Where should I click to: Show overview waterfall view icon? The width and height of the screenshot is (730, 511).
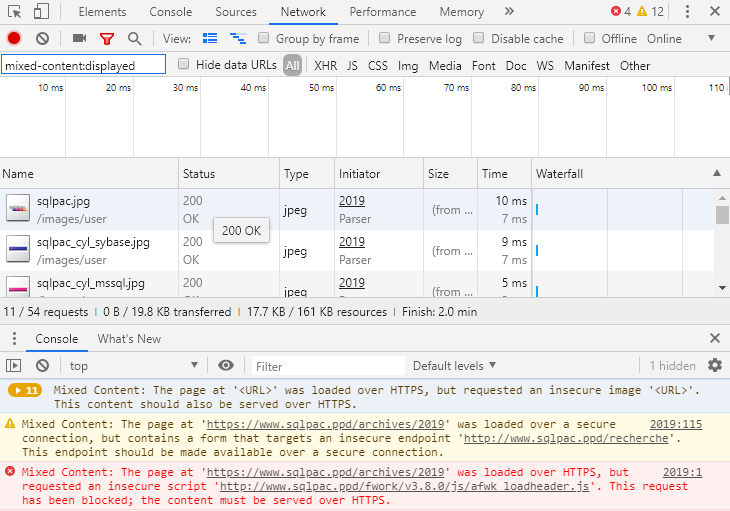(238, 38)
